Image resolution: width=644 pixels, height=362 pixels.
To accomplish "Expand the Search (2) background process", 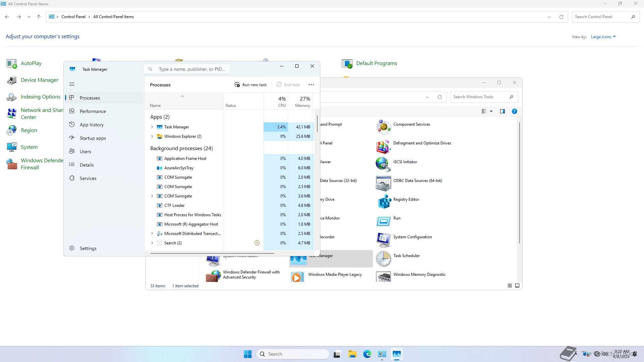I will tap(152, 243).
